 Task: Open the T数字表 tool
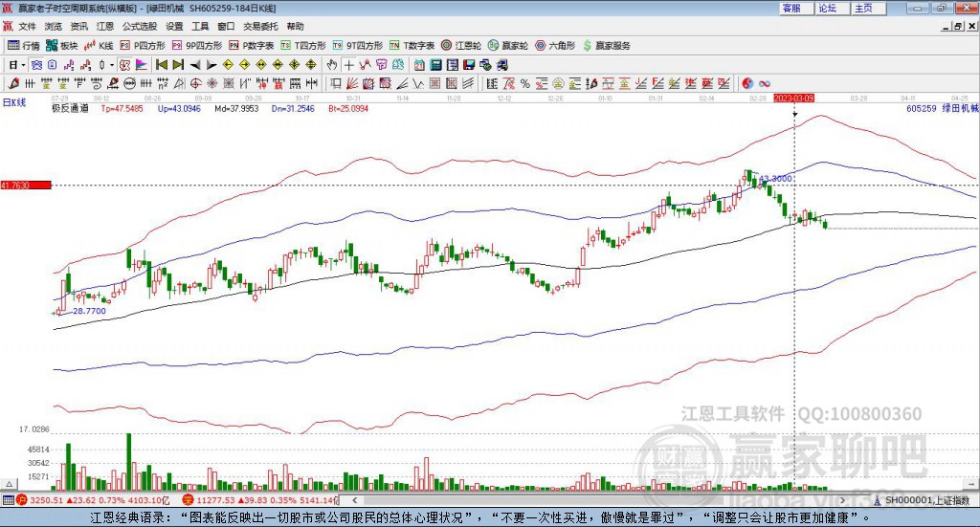412,46
